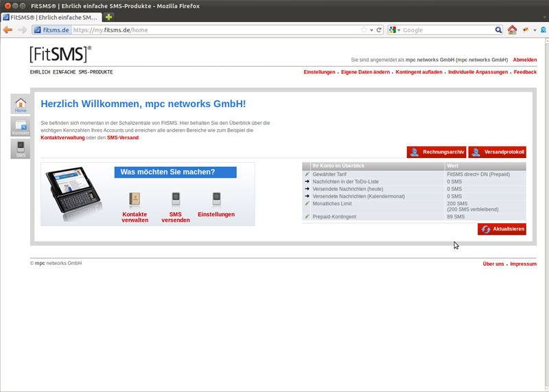The width and height of the screenshot is (549, 392).
Task: Click the Kontakte verwalten address book icon
Action: point(135,199)
